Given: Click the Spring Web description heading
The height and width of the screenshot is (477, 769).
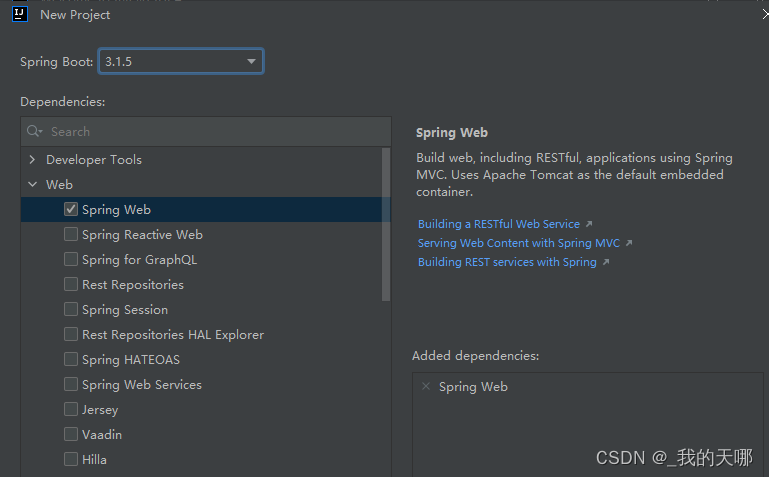Looking at the screenshot, I should point(452,133).
